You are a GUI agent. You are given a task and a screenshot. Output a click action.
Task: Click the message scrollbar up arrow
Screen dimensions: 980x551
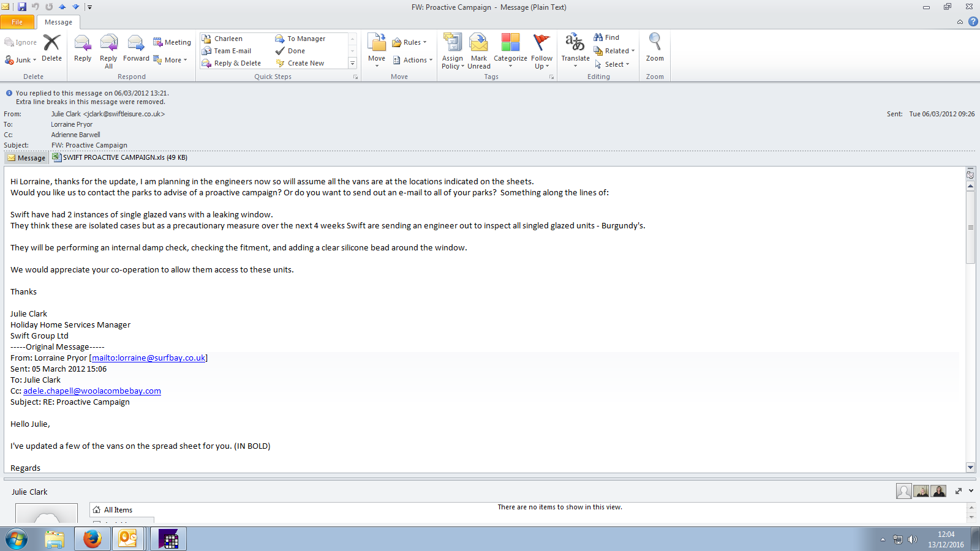coord(970,186)
